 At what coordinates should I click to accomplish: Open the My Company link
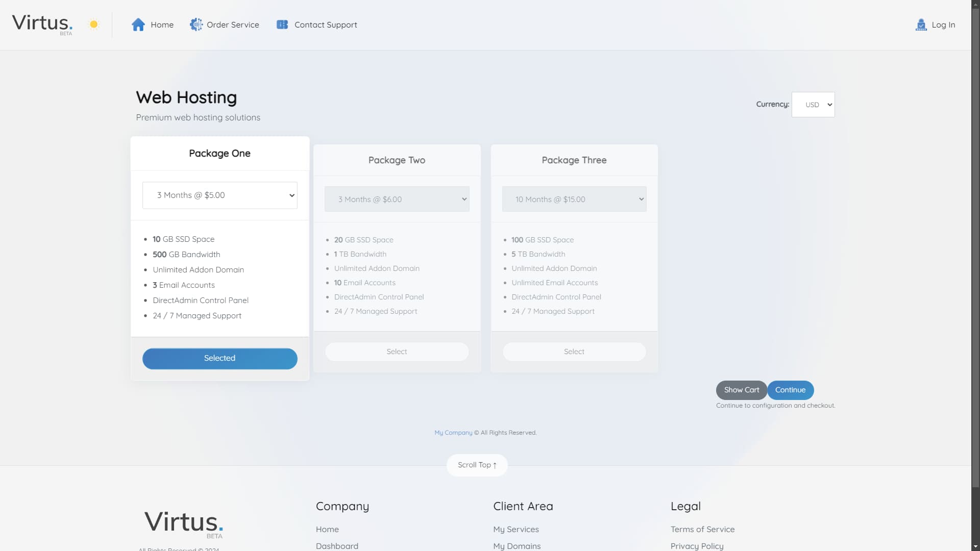click(x=453, y=433)
